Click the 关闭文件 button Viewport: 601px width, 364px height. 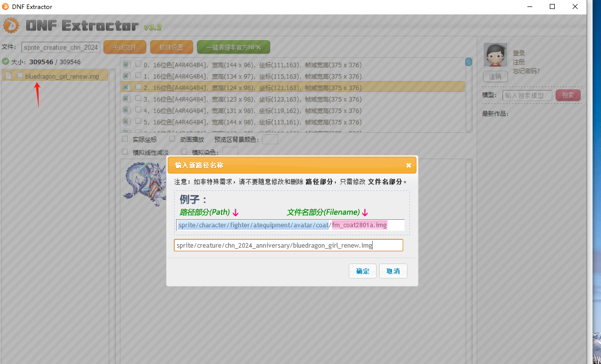(124, 47)
